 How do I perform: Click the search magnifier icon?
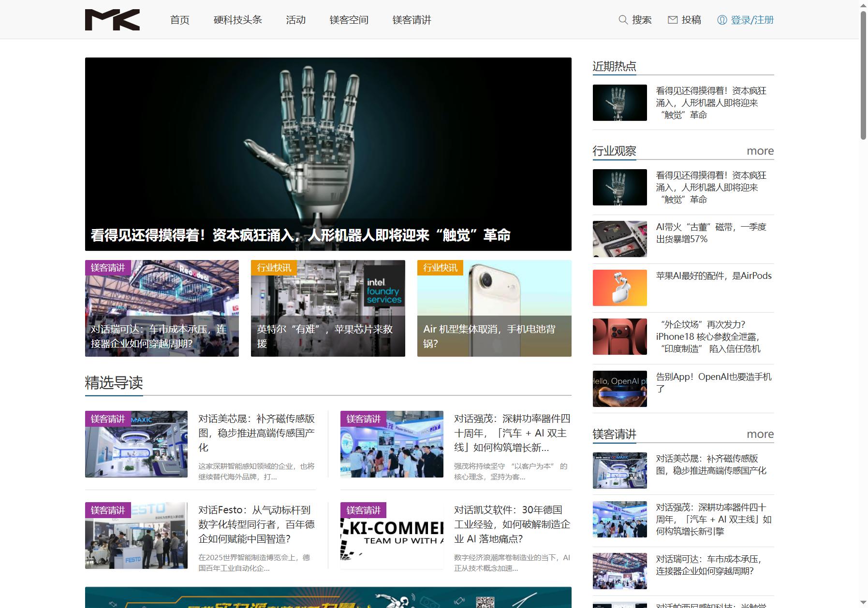pos(623,20)
